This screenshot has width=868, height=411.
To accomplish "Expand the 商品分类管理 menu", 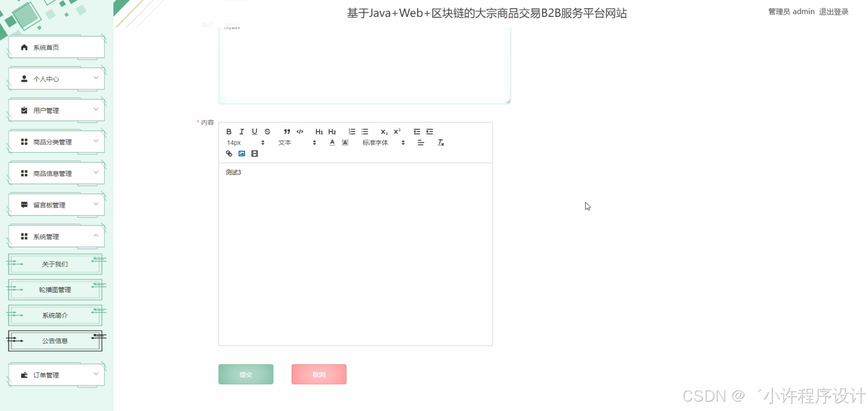I will (56, 142).
